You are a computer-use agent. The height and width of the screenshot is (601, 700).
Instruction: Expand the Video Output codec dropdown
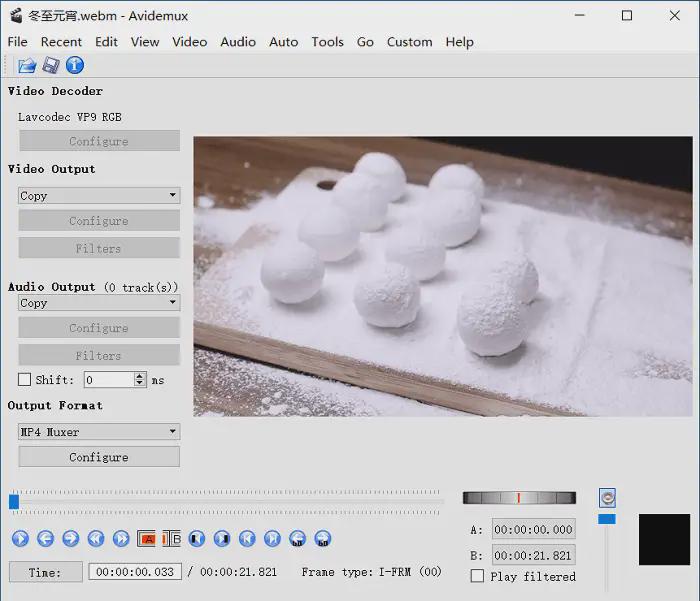coord(99,196)
